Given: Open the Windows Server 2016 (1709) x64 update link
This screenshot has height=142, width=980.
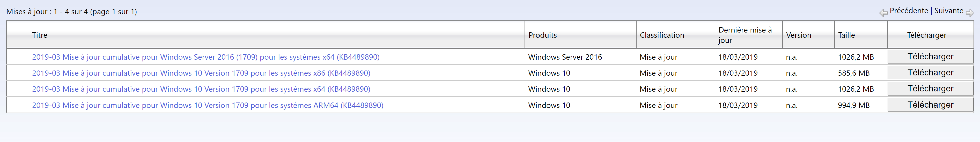Looking at the screenshot, I should tap(205, 57).
